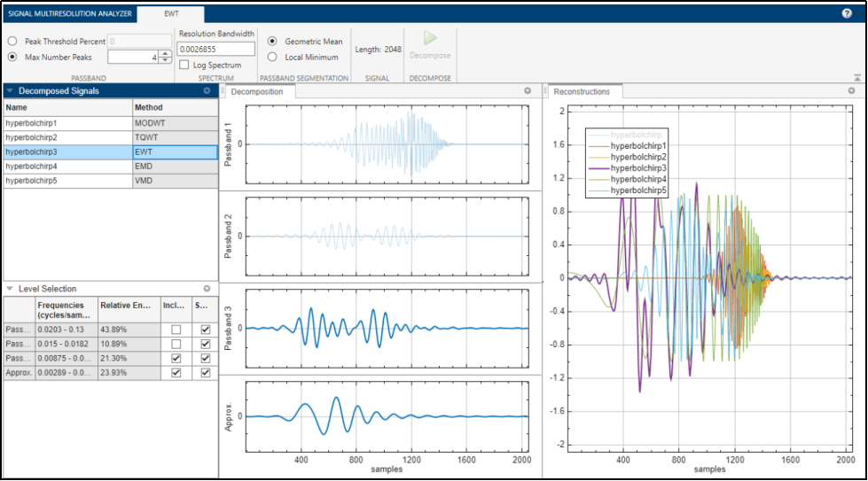868x481 pixels.
Task: Increase Max Number Peaks using spinner arrows
Action: [164, 53]
